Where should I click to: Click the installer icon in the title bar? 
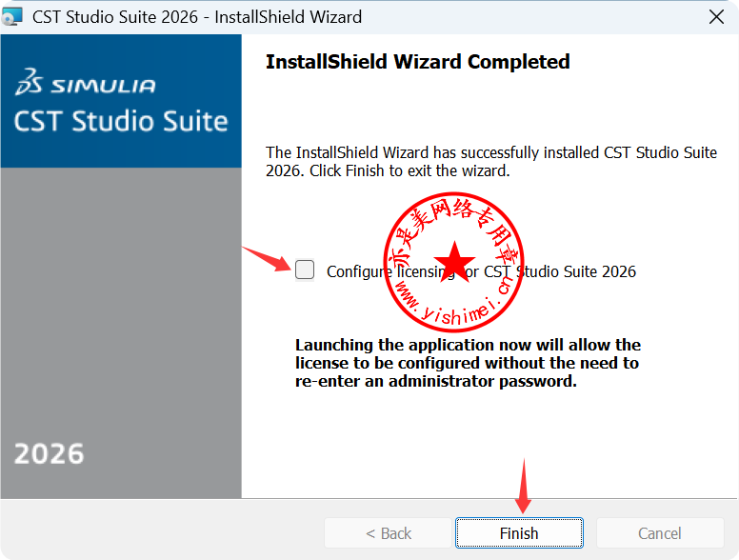pos(12,16)
